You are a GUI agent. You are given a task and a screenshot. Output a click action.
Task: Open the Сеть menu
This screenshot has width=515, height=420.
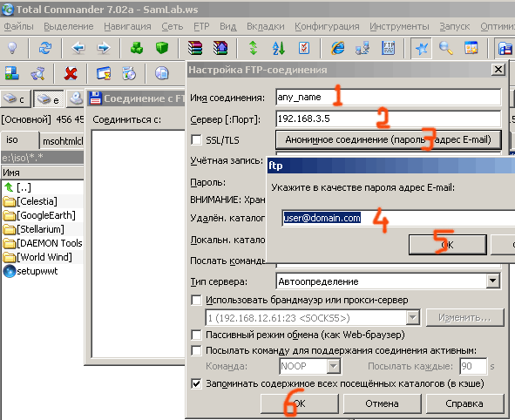click(173, 26)
